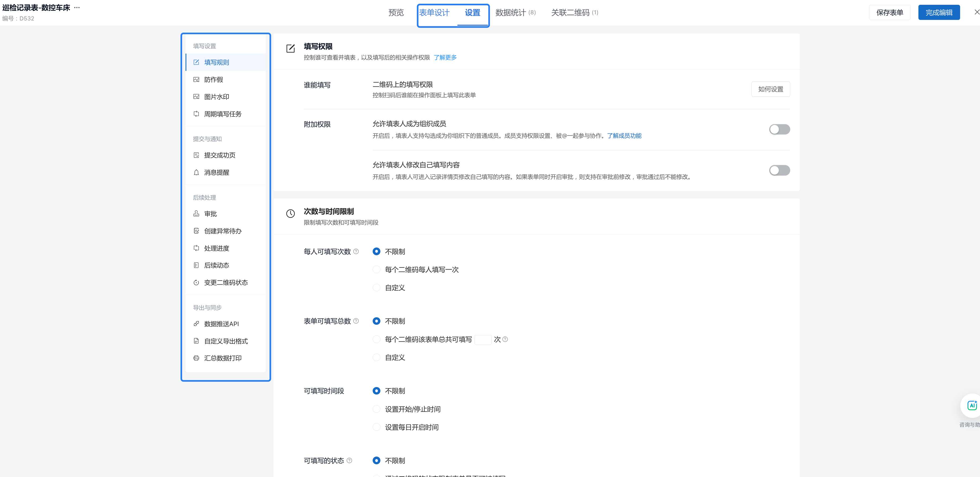This screenshot has height=477, width=980.
Task: Select 设置每日开启时间 option
Action: tap(376, 427)
